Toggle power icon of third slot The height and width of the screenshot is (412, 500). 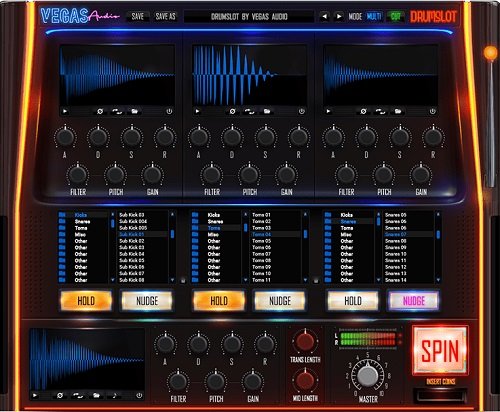tap(433, 111)
